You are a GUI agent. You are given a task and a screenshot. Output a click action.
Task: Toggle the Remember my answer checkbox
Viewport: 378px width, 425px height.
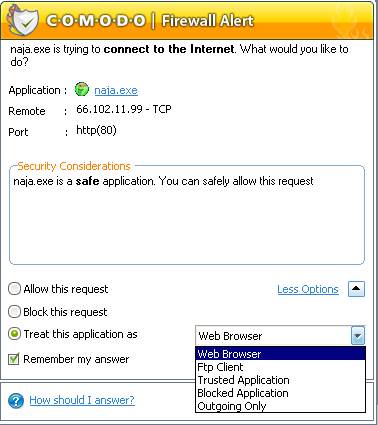14,359
